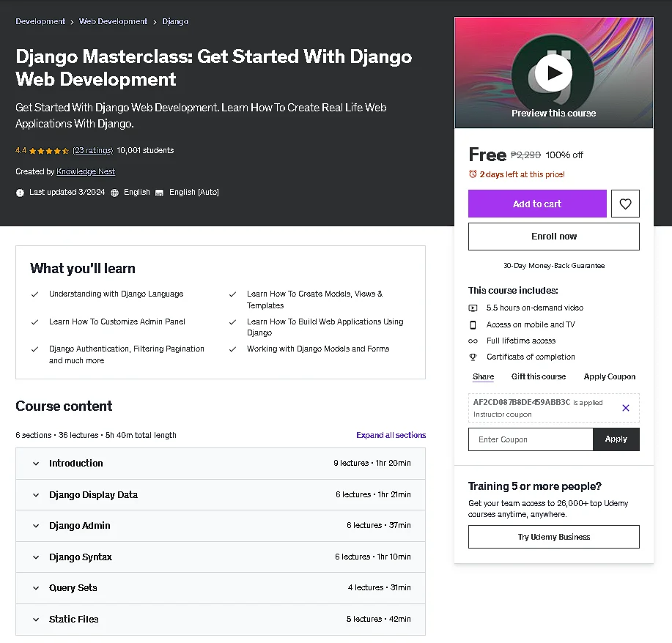672x643 pixels.
Task: Play the course preview video
Action: point(553,73)
